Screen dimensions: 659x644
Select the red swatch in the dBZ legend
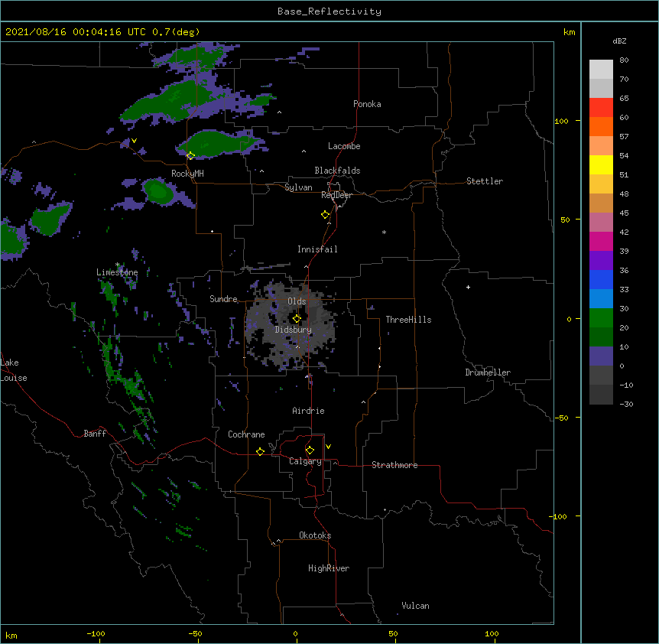click(601, 107)
